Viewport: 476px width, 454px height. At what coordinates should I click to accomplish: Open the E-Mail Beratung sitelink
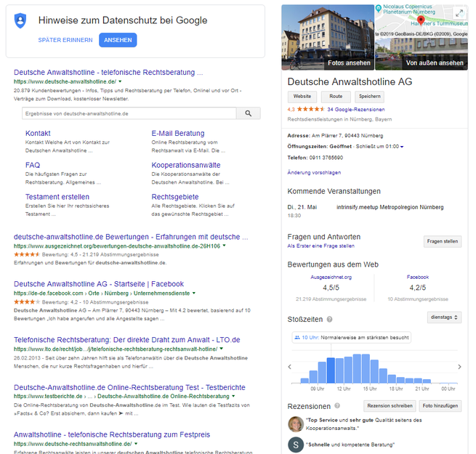[178, 133]
